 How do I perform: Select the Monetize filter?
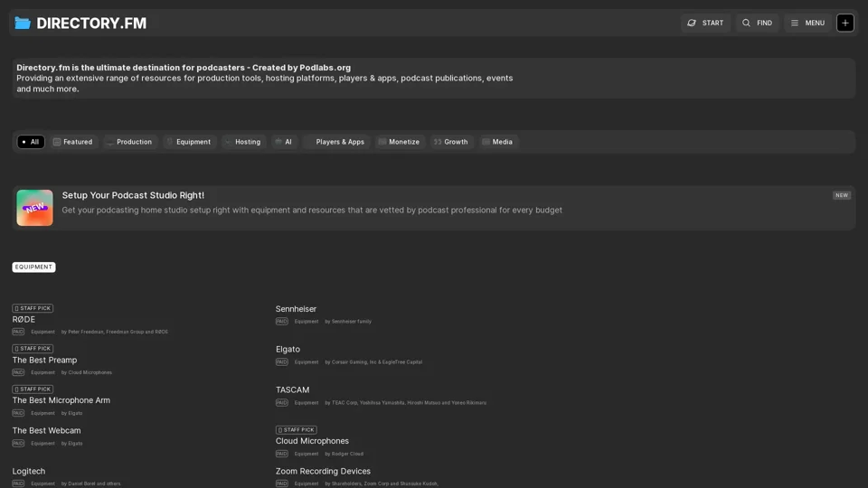[x=400, y=142]
